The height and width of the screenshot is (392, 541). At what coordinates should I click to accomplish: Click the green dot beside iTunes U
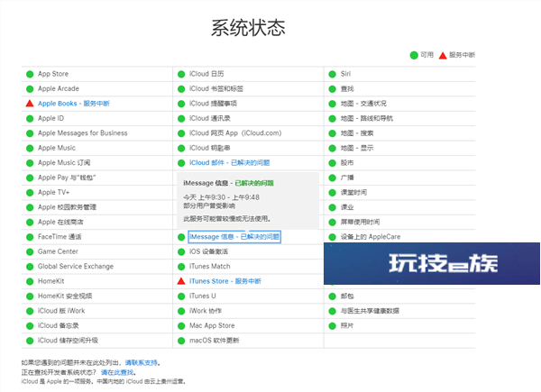[x=181, y=296]
